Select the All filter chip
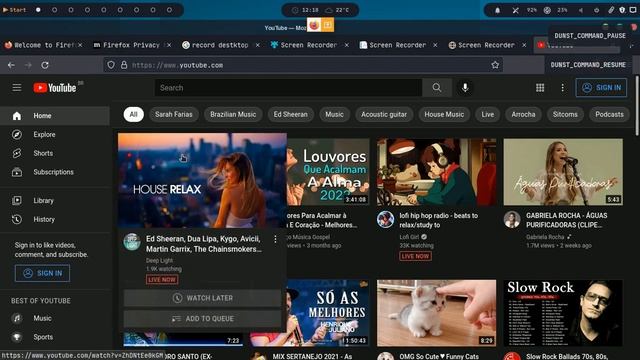640x360 pixels. pyautogui.click(x=133, y=115)
